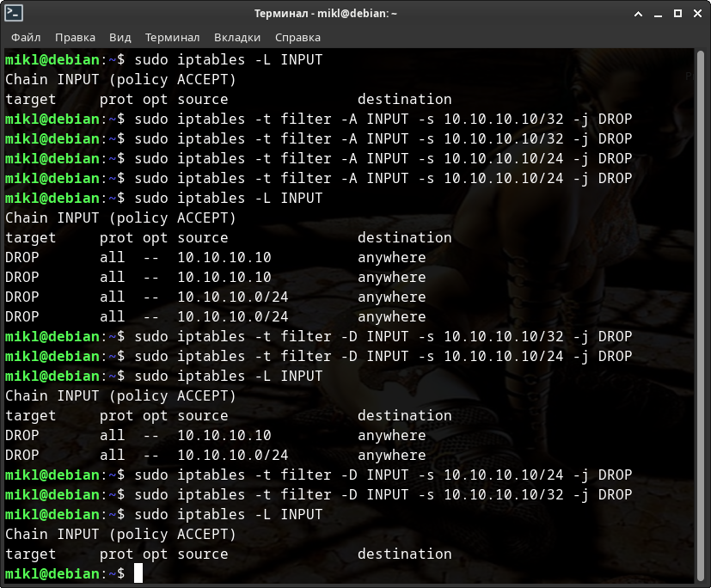Click the last 'Chain INPUT (policy ACCEPT)' line
Screen dimensions: 711x588
coord(120,534)
